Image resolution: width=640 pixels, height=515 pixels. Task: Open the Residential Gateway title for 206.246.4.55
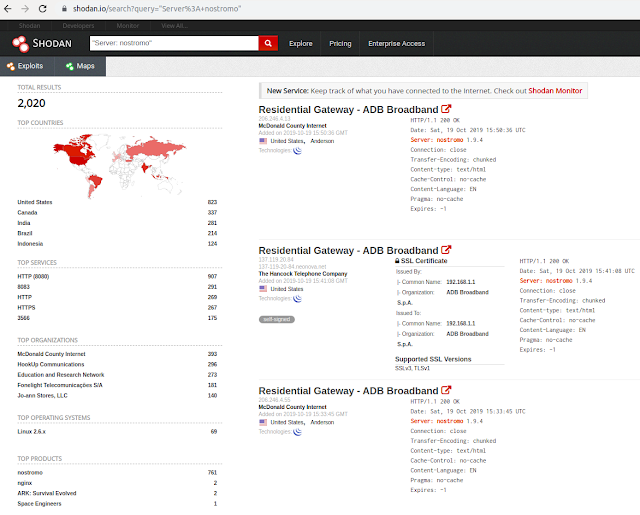click(x=348, y=391)
